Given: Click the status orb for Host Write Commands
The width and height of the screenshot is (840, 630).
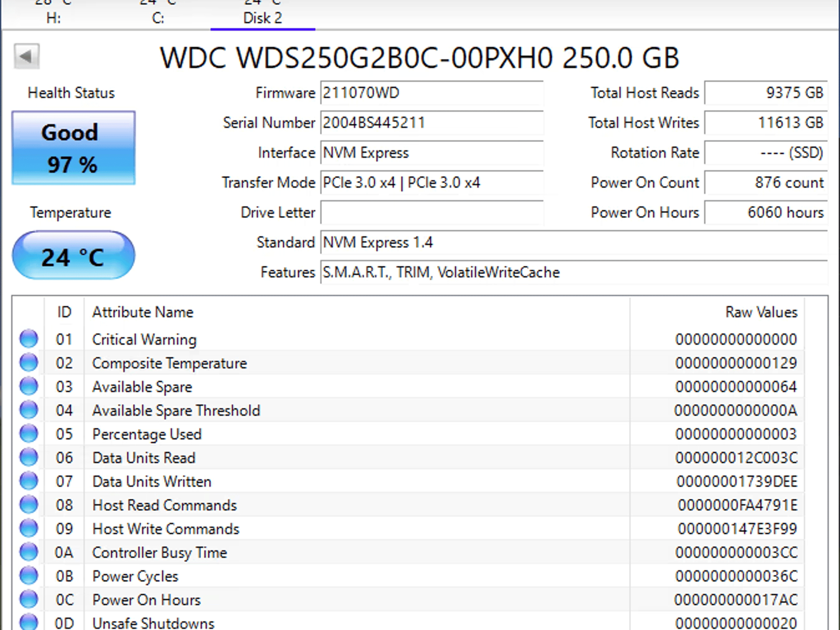Looking at the screenshot, I should [x=29, y=528].
